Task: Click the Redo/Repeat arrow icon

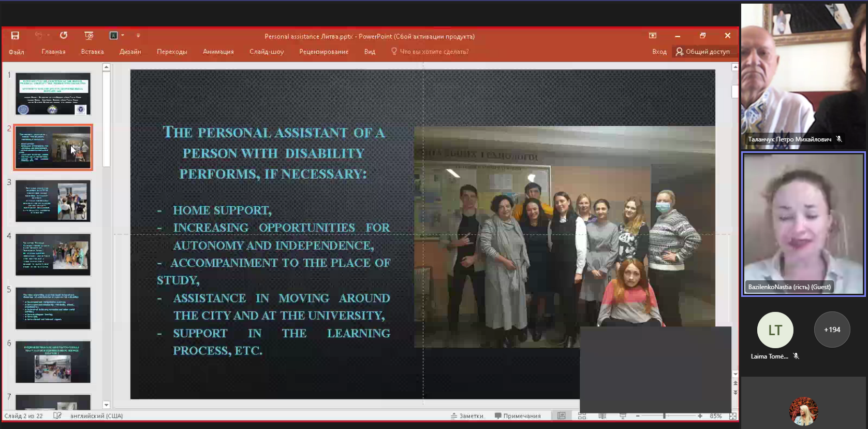Action: point(64,36)
